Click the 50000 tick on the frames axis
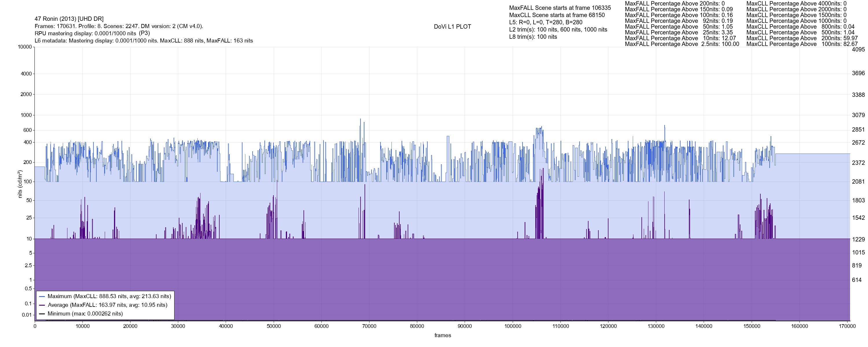Screen dimensions: 868x347 (x=274, y=326)
